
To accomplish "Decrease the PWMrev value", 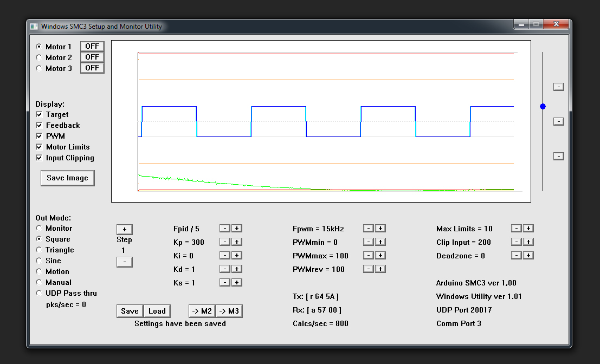I will click(369, 269).
